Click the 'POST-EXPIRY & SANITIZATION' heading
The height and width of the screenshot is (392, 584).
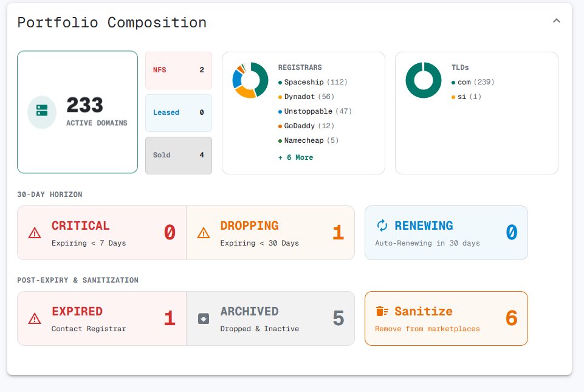[x=77, y=280]
